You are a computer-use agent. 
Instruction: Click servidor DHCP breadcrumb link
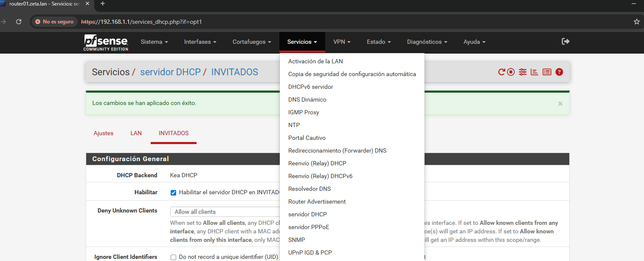pyautogui.click(x=170, y=72)
